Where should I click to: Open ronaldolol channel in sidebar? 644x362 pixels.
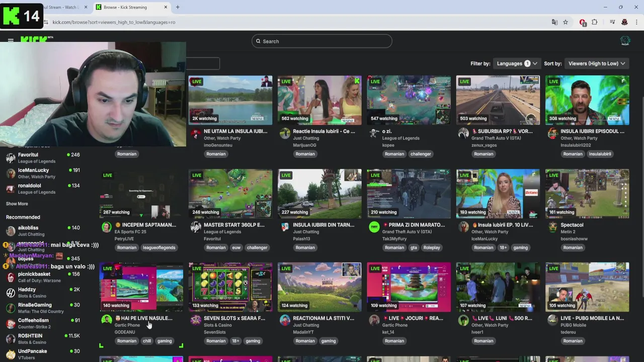43,189
